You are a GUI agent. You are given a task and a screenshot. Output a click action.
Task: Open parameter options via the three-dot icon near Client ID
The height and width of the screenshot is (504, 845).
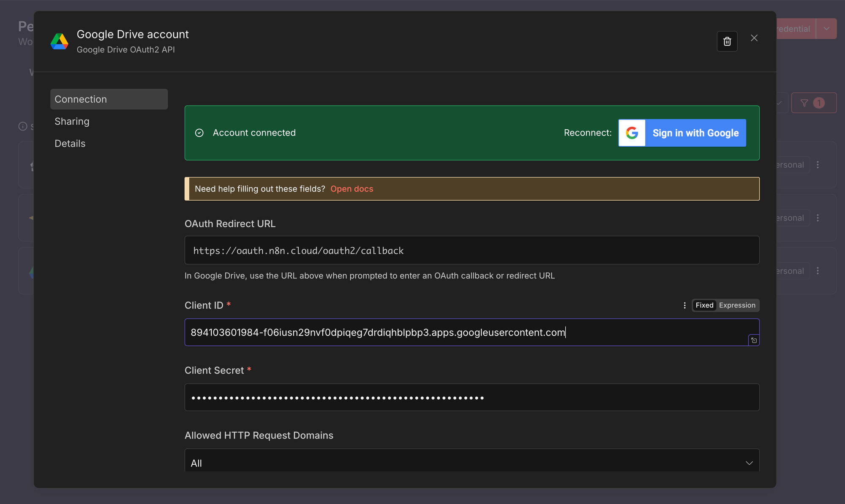coord(684,305)
